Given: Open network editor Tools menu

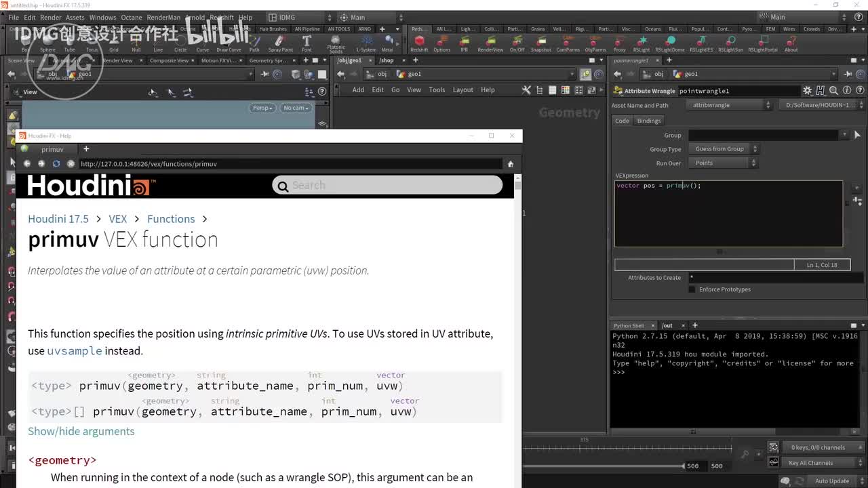Looking at the screenshot, I should [x=437, y=90].
